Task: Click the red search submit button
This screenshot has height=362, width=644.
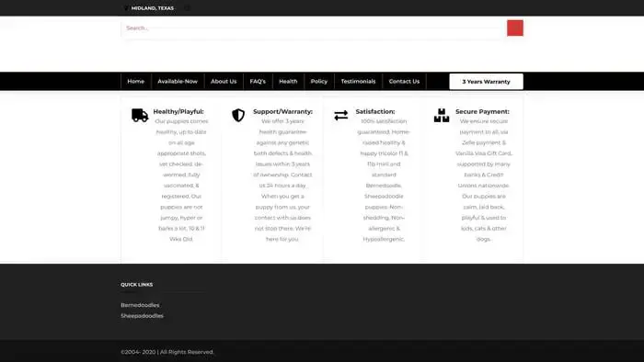Action: [x=514, y=28]
